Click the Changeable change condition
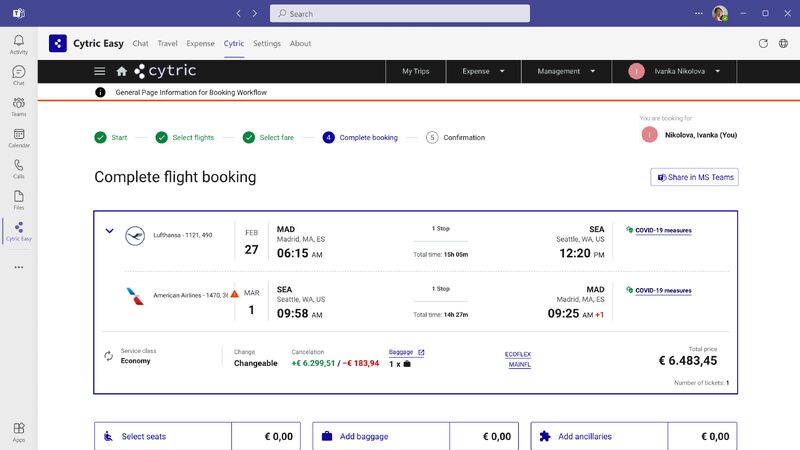 [256, 363]
